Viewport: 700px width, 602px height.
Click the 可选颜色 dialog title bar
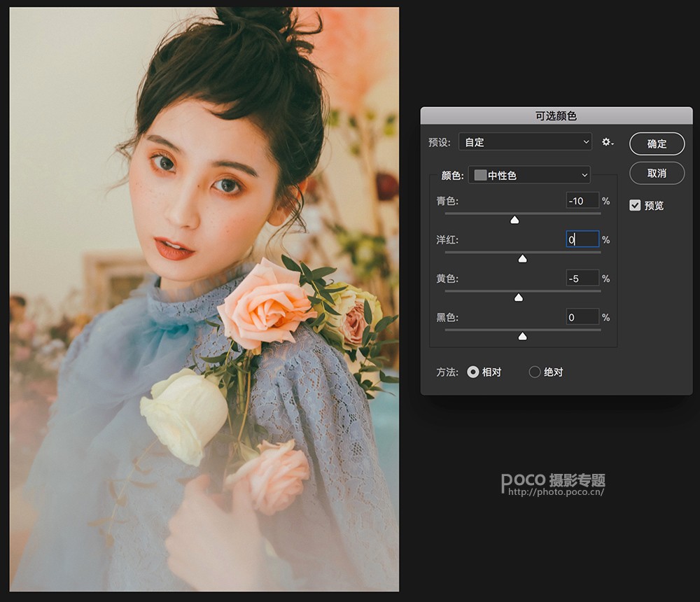pyautogui.click(x=556, y=115)
